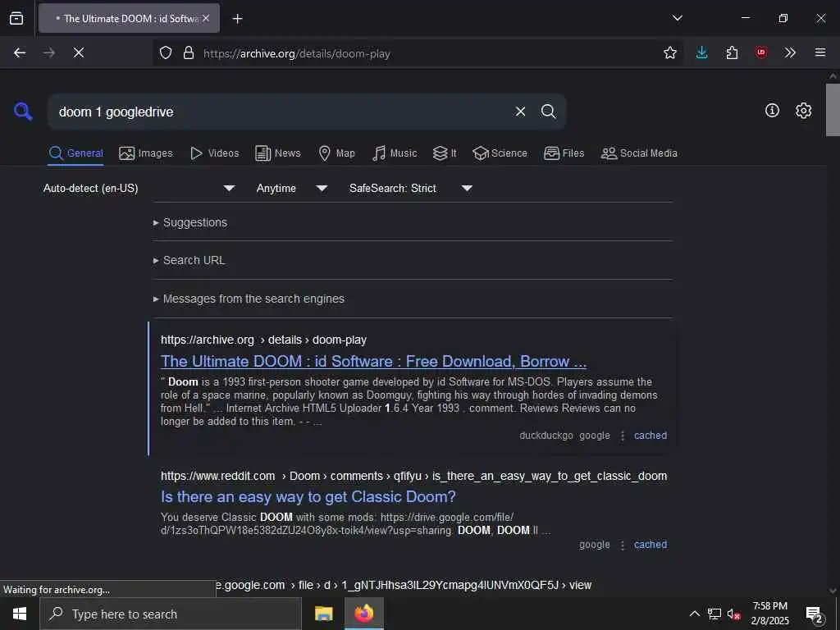Open the About info icon
The image size is (840, 630).
pyautogui.click(x=772, y=111)
